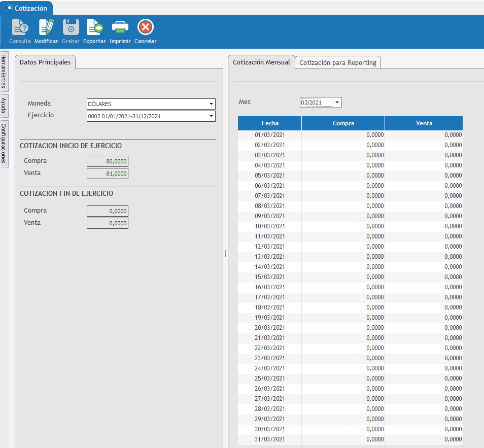This screenshot has width=484, height=448.
Task: Click the panel splitter handle between panes
Action: click(225, 254)
